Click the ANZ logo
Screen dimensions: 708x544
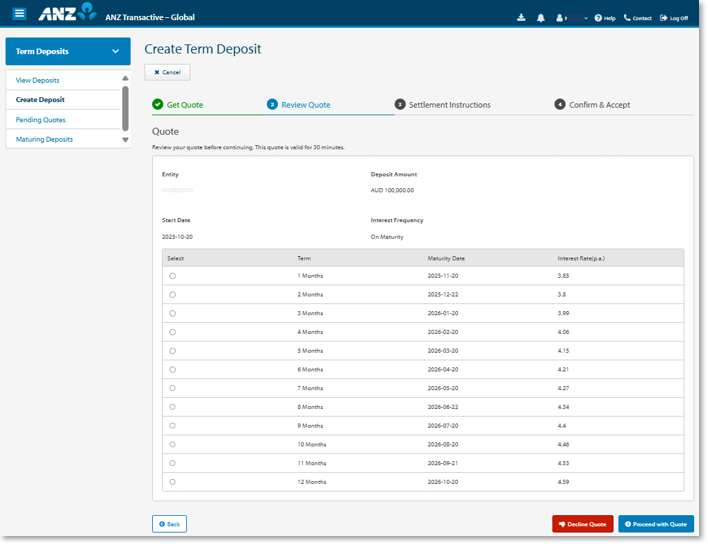pyautogui.click(x=67, y=14)
